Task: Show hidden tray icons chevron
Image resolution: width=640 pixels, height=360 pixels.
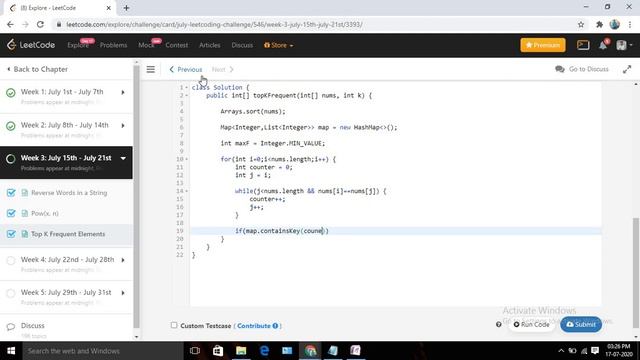Action: pos(561,351)
